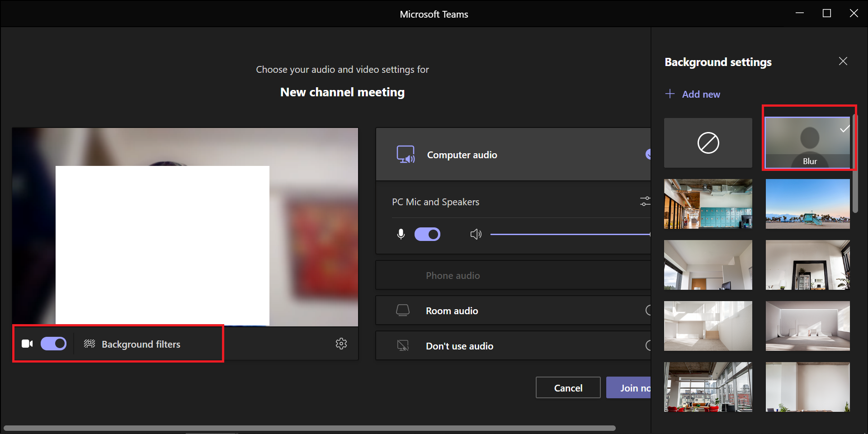The image size is (868, 434).
Task: Click the Join now button
Action: coord(628,388)
